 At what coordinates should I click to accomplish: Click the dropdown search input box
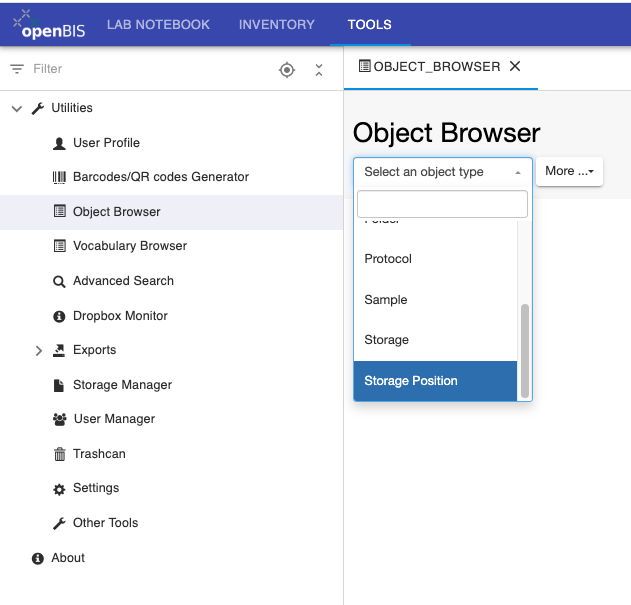pos(442,204)
